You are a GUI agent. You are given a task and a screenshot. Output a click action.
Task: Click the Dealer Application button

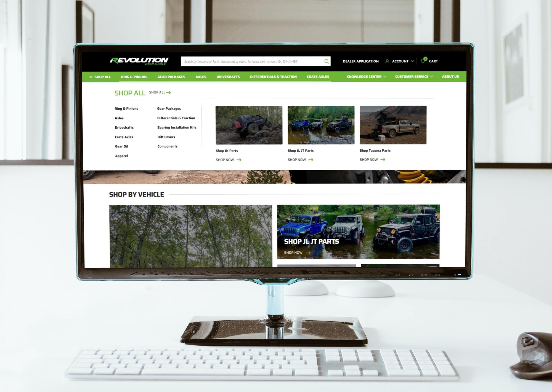pyautogui.click(x=361, y=61)
